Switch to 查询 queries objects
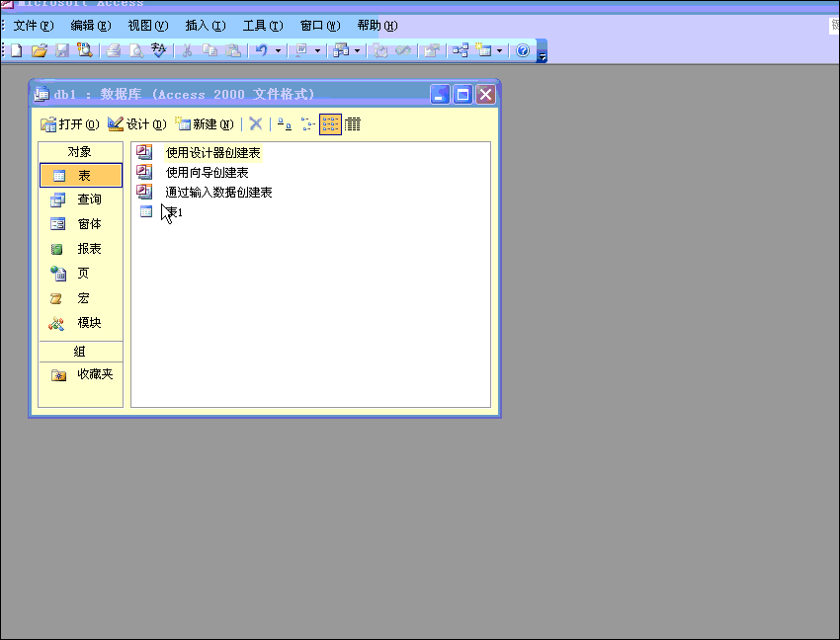 point(81,200)
